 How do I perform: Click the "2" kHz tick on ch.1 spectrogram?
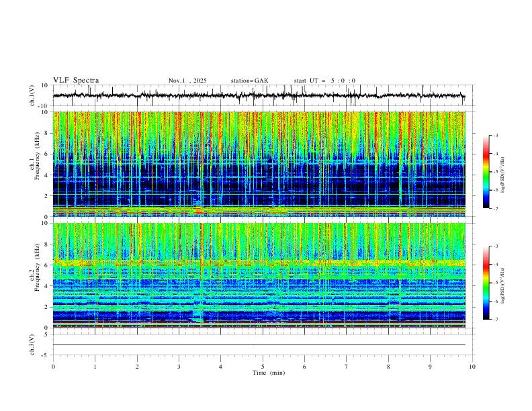46,196
